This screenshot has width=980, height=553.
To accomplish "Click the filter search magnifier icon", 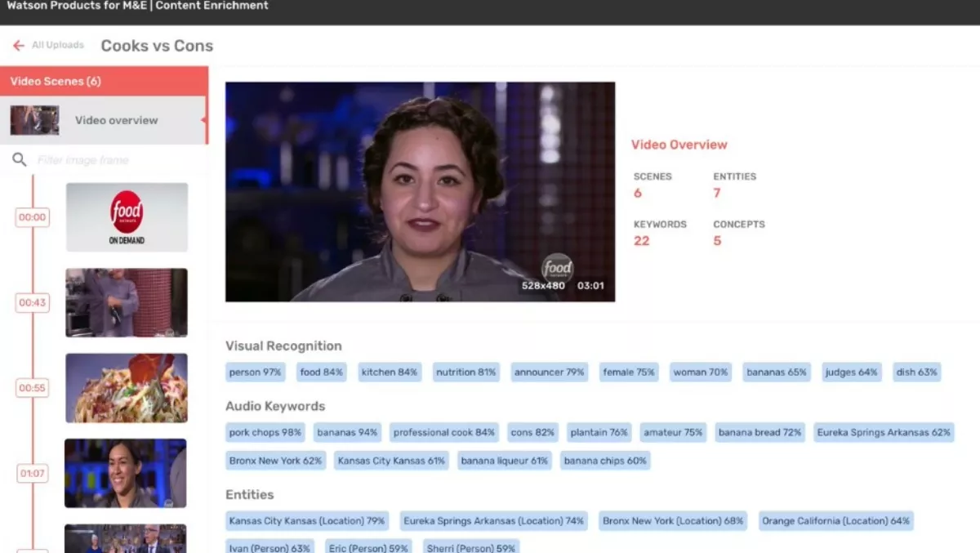I will pos(20,160).
